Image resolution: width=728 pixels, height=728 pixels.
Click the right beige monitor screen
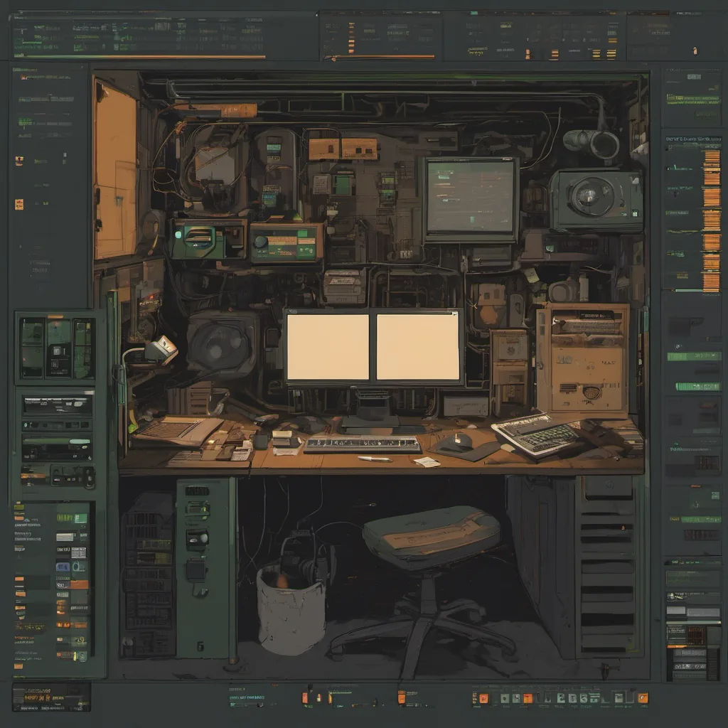(418, 348)
